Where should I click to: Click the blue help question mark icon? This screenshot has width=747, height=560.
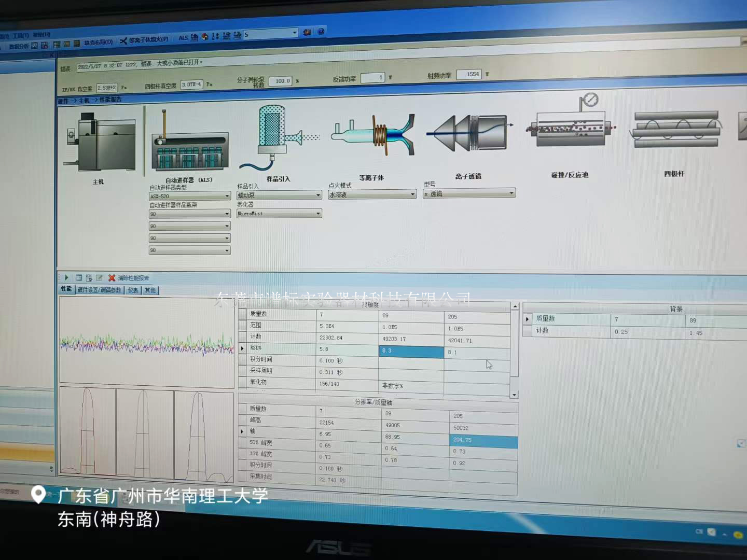(321, 32)
